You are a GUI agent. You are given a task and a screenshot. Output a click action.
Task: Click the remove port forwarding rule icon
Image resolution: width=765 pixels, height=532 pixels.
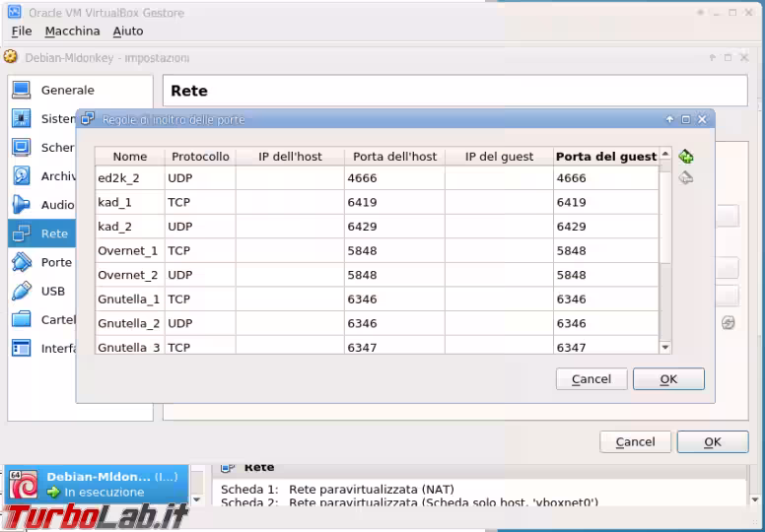click(x=686, y=178)
